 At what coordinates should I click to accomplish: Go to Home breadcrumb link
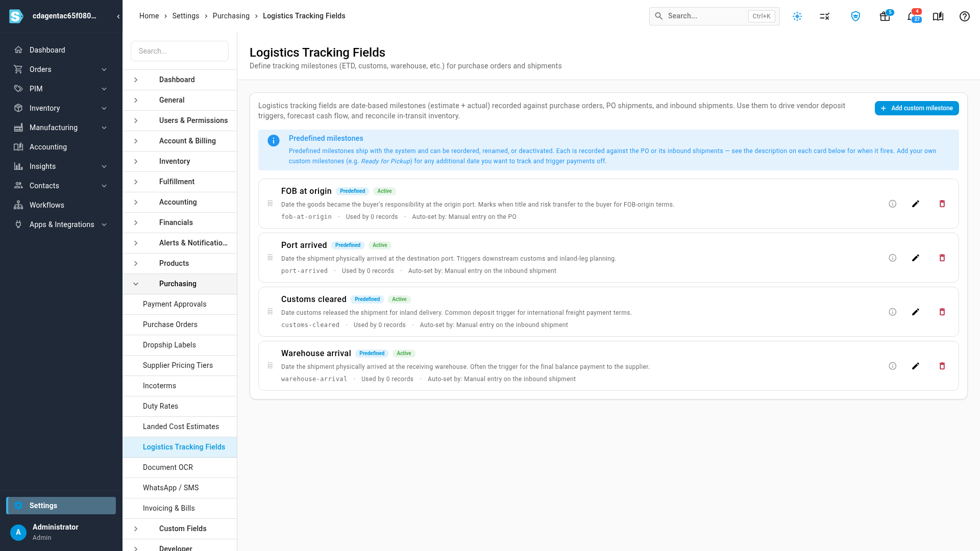pyautogui.click(x=149, y=16)
